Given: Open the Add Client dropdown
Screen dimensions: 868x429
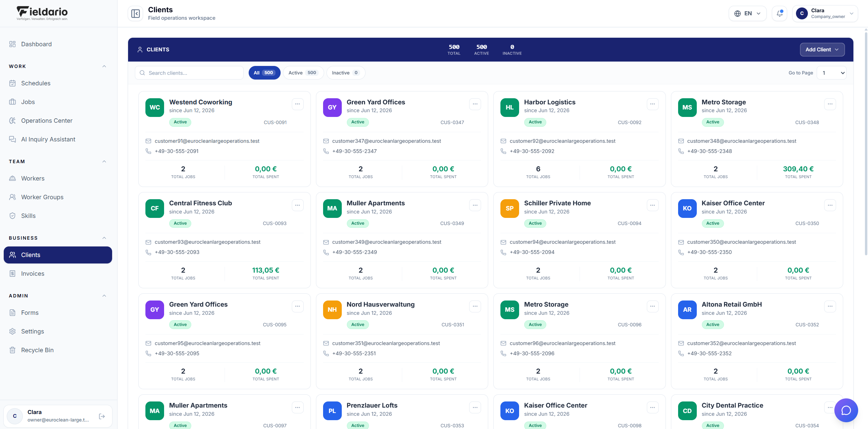Looking at the screenshot, I should click(822, 50).
